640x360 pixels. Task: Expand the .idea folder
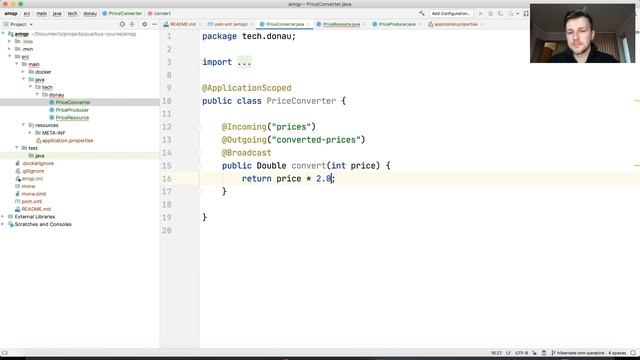pyautogui.click(x=10, y=41)
